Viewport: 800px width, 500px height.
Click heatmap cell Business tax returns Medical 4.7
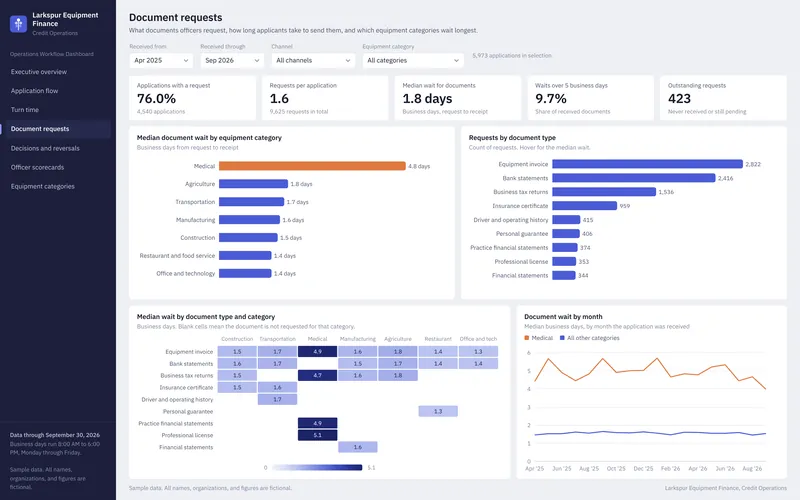(x=317, y=376)
